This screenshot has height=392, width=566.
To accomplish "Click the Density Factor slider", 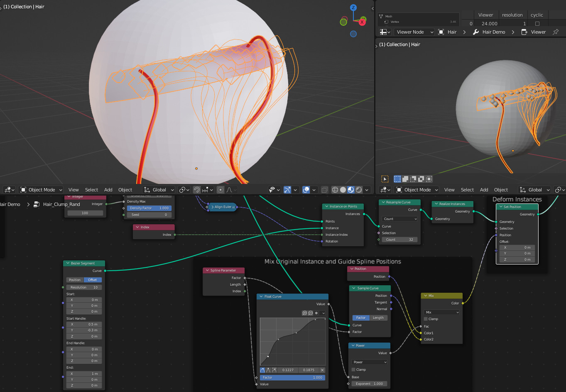I will 149,208.
